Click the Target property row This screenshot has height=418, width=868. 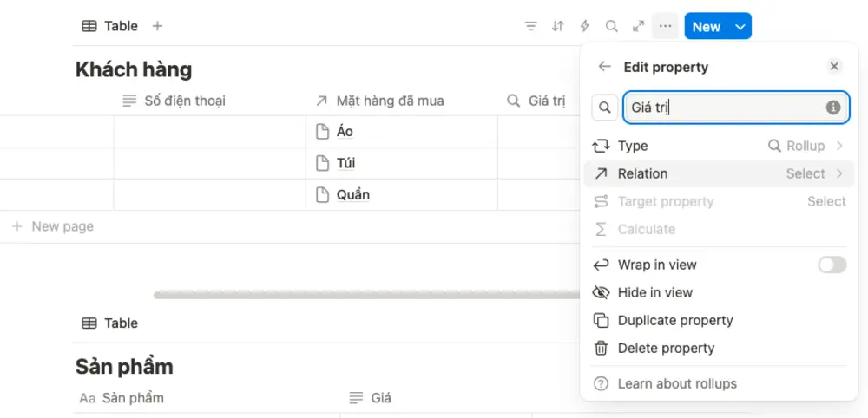[719, 201]
